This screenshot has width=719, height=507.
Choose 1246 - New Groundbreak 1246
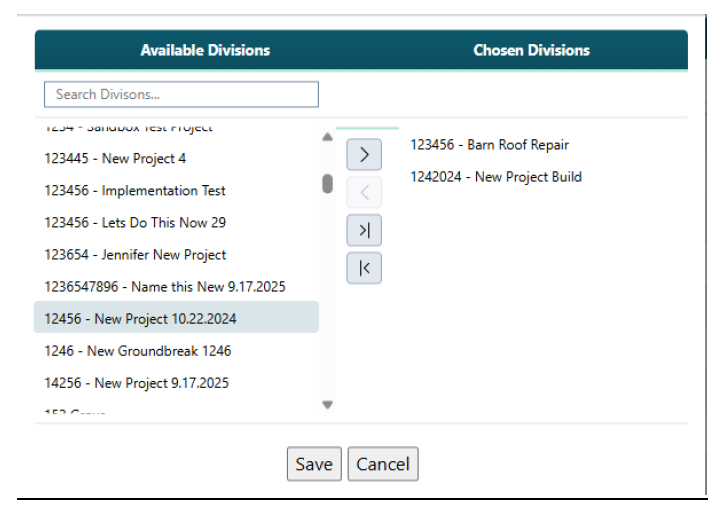(138, 350)
